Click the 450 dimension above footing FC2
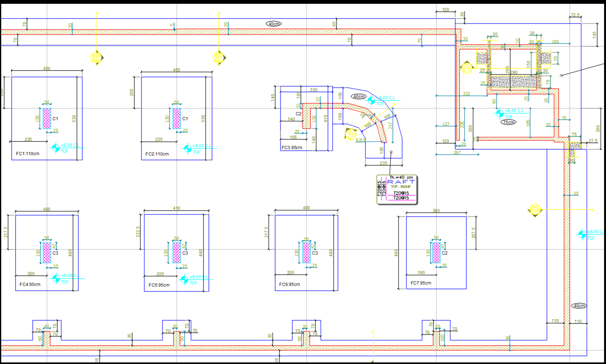 point(176,70)
